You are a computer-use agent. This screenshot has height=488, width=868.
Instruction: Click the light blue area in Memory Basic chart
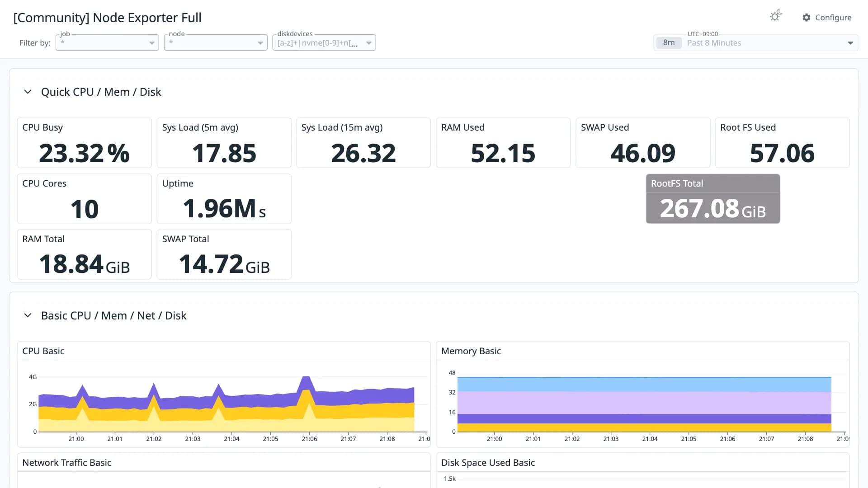(x=644, y=385)
